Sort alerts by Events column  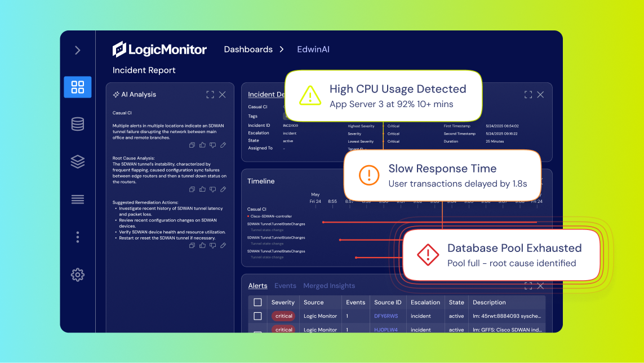point(356,302)
